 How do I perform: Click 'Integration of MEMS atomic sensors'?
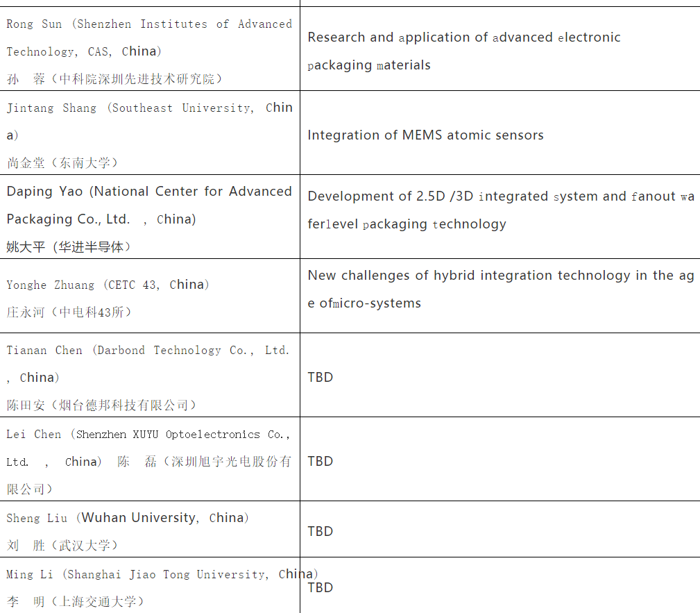pos(425,135)
